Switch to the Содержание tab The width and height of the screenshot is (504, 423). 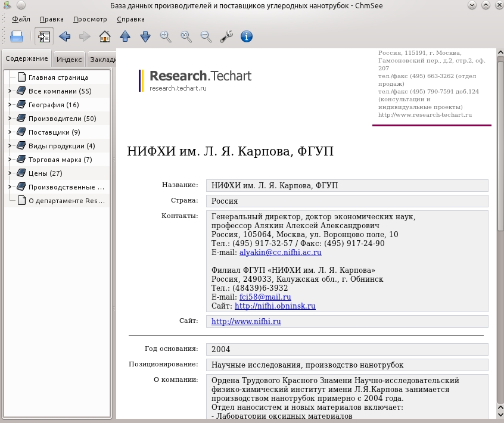tap(27, 58)
